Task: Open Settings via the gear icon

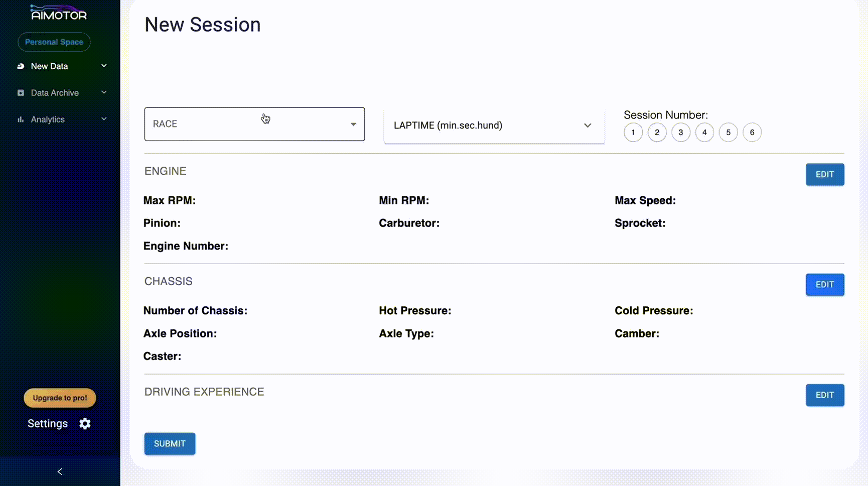Action: click(x=85, y=424)
